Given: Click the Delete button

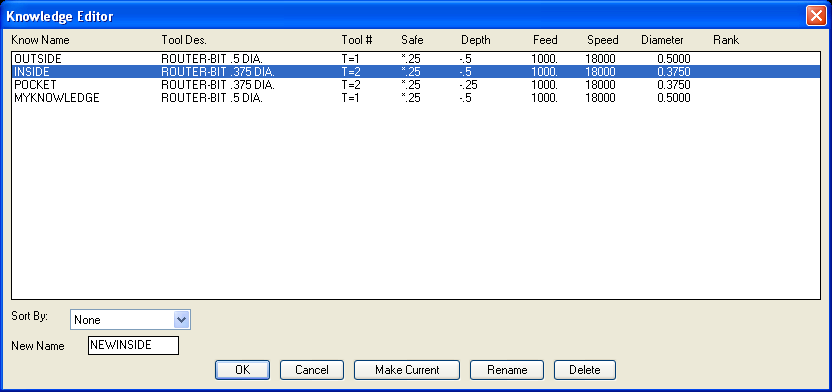Looking at the screenshot, I should pyautogui.click(x=585, y=370).
